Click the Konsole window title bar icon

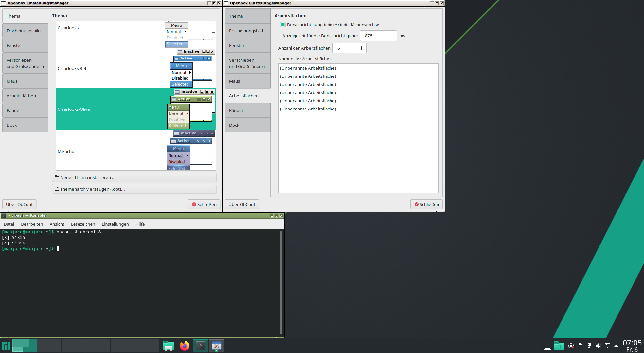tap(4, 216)
